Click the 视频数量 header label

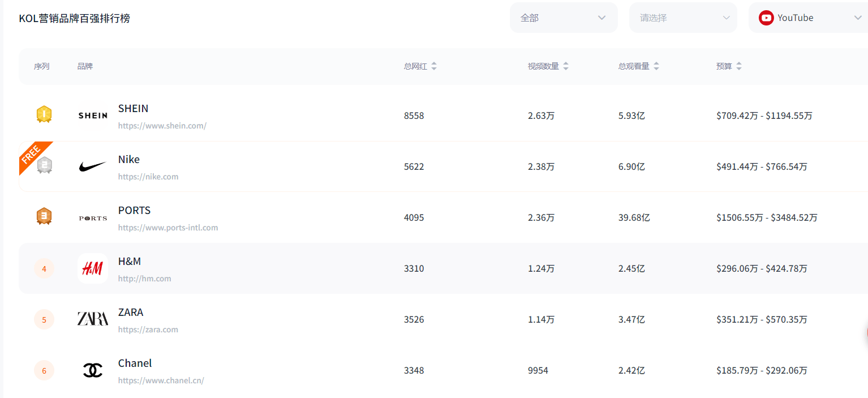click(x=543, y=66)
